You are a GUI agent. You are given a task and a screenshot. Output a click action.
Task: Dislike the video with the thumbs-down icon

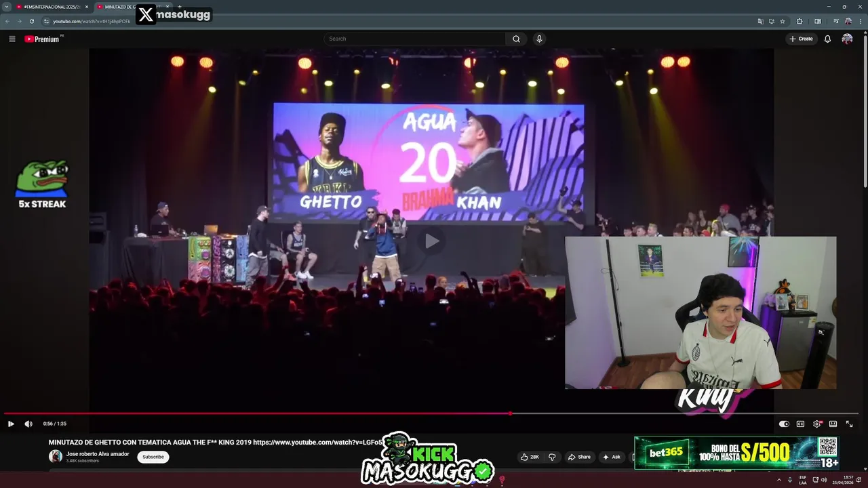(x=552, y=457)
